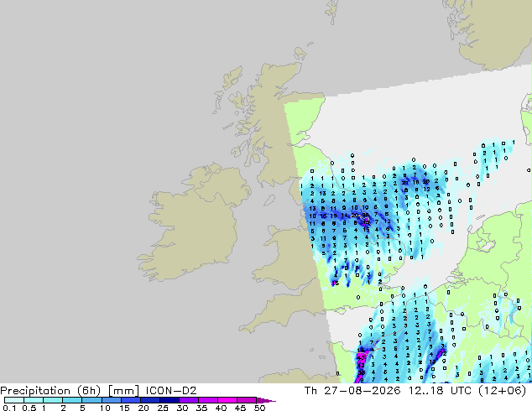The height and width of the screenshot is (411, 532).
Task: Click the 25–30 mm navy legend swatch
Action: (169, 400)
